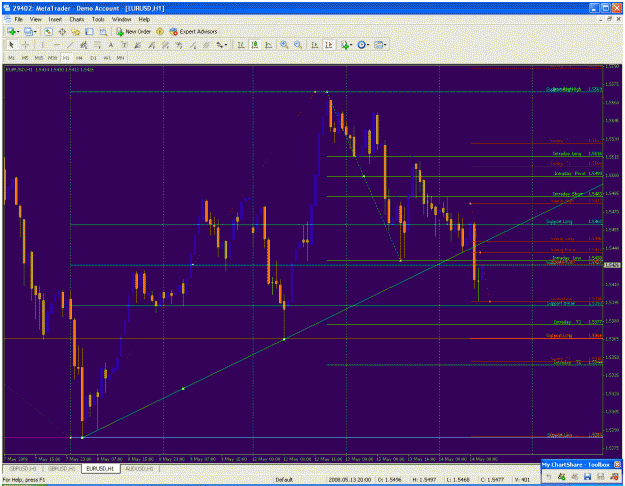Switch timeframe to D1
625x486 pixels.
(x=93, y=58)
